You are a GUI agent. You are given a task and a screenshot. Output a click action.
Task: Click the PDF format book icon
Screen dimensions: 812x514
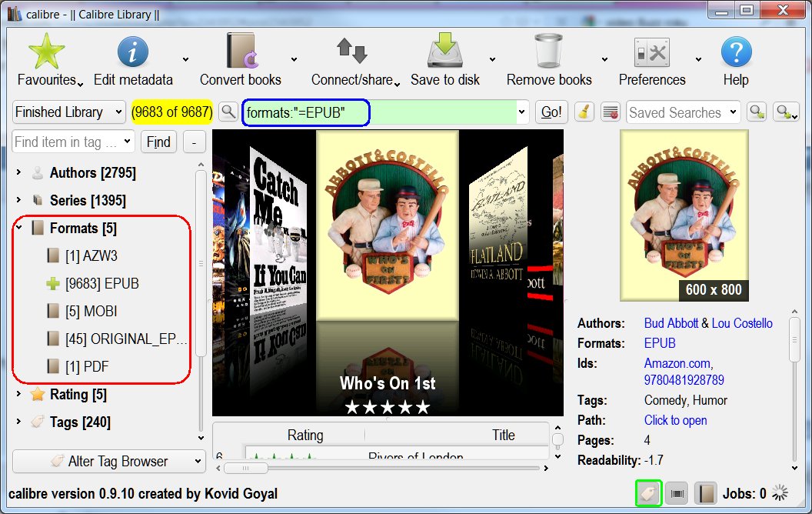click(x=53, y=366)
